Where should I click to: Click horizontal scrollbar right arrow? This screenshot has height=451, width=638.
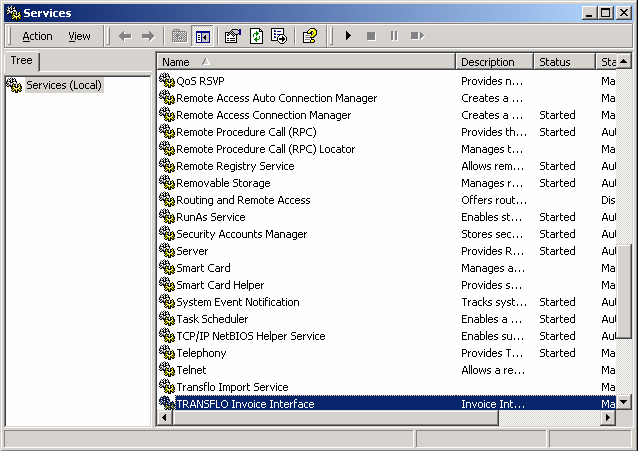(608, 418)
